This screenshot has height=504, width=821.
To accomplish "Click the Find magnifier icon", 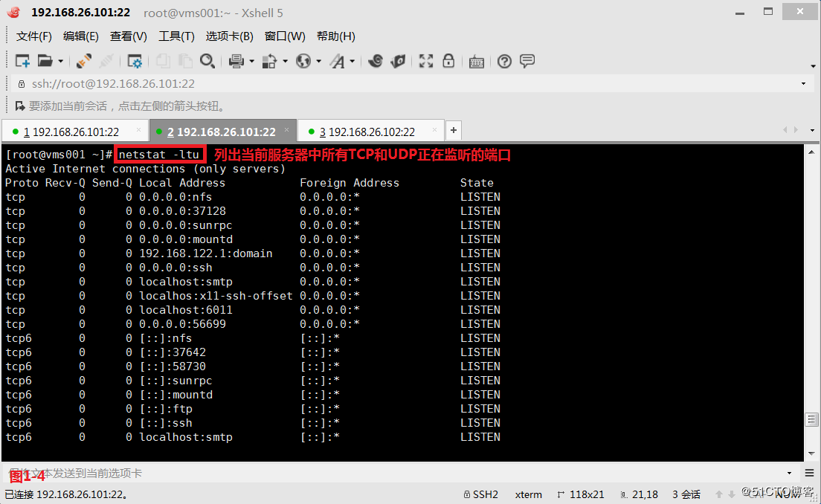I will (x=207, y=61).
